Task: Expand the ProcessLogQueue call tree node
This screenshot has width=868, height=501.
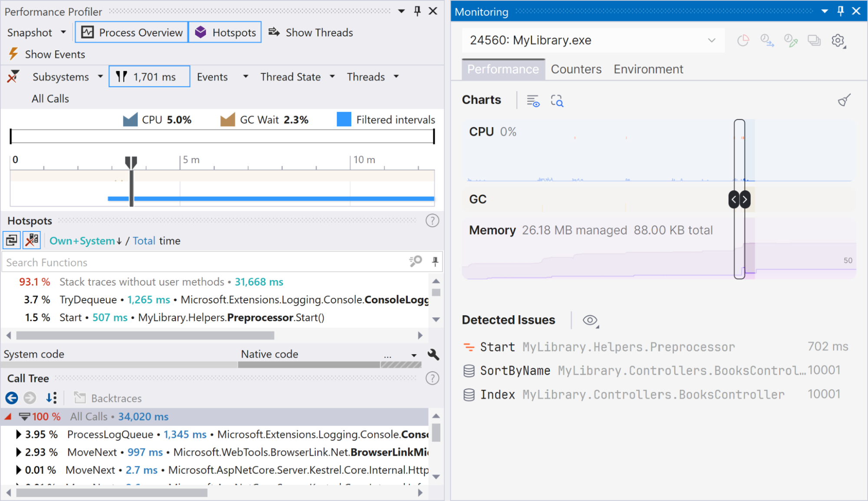Action: point(18,434)
